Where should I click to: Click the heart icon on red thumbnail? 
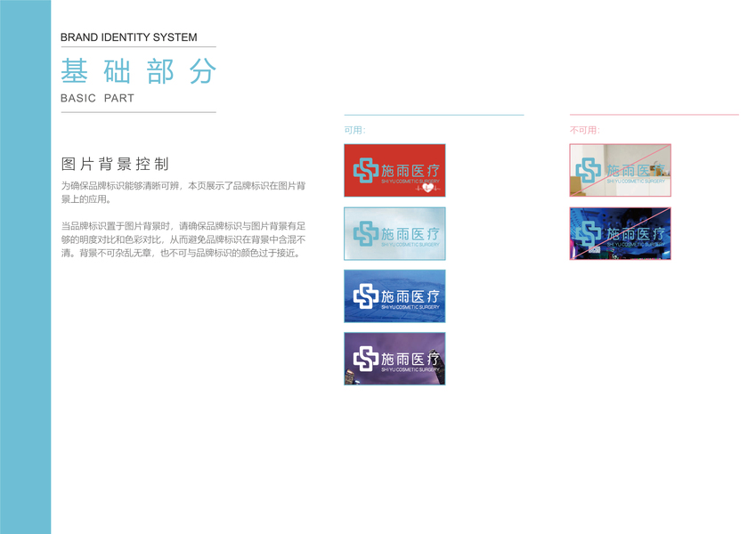tap(427, 188)
